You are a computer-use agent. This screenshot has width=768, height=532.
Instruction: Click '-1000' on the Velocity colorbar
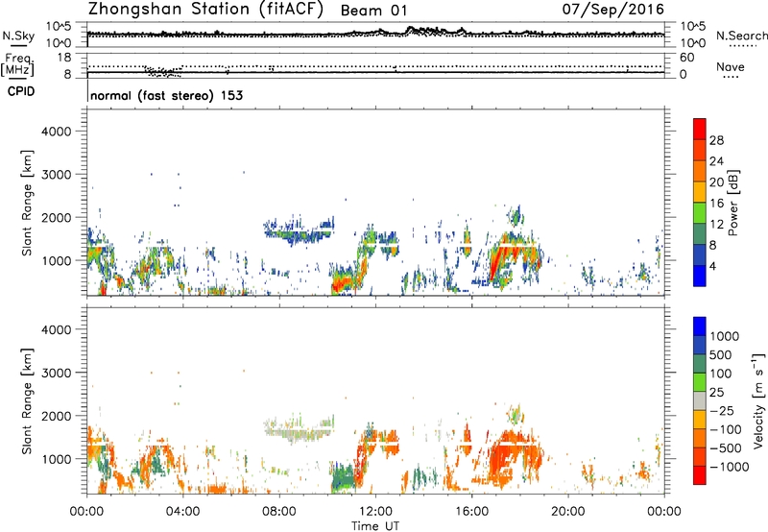[729, 467]
